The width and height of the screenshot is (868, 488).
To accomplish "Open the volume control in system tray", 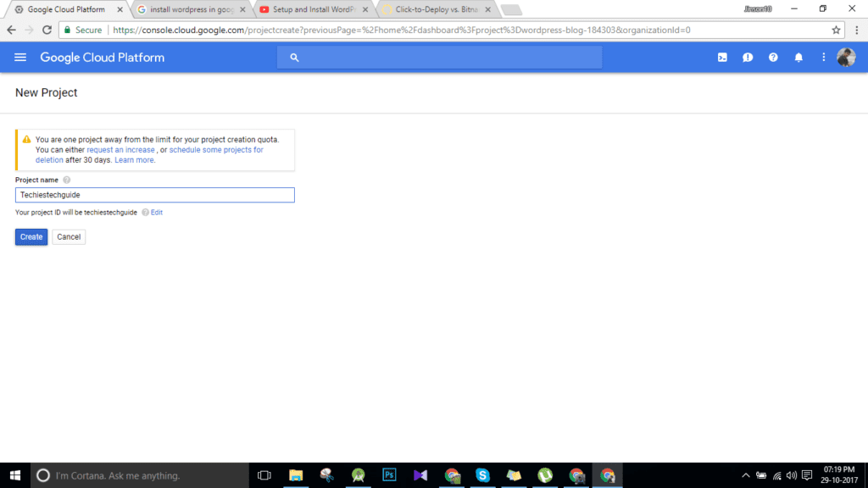I will pyautogui.click(x=792, y=475).
